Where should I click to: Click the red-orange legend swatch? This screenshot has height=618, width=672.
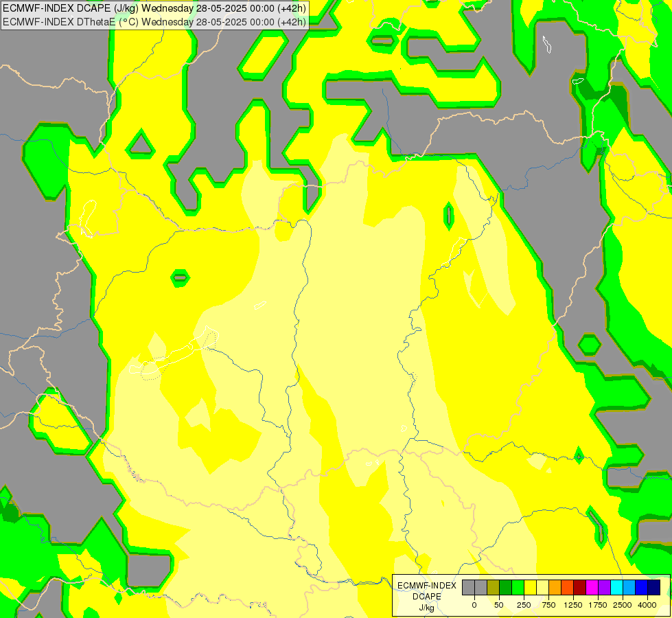(568, 588)
